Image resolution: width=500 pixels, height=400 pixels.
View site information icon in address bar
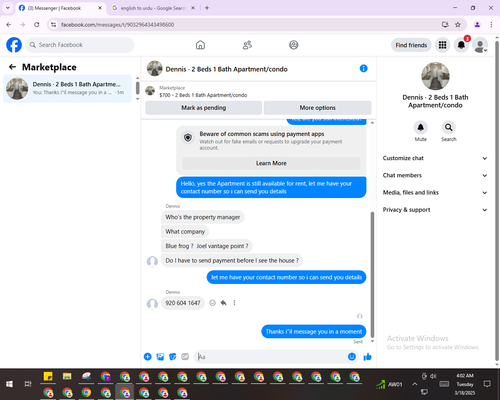[54, 25]
